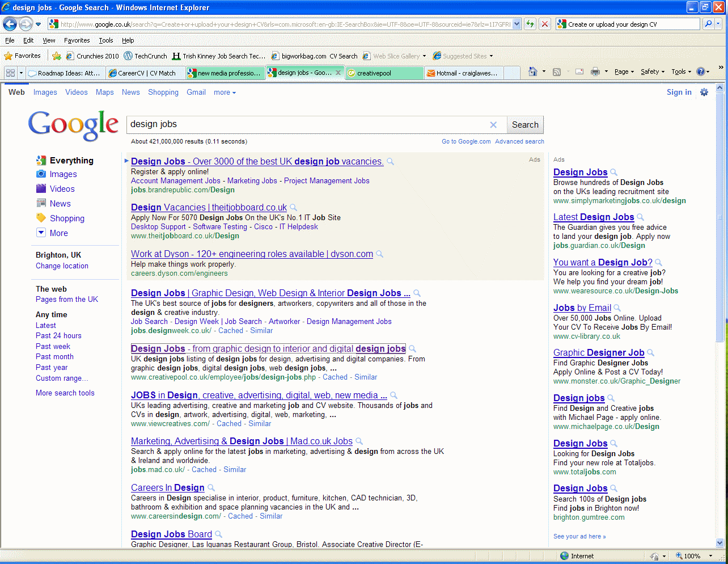Screen dimensions: 728x564
Task: Click the zoom magnifier in the status bar
Action: pos(679,556)
